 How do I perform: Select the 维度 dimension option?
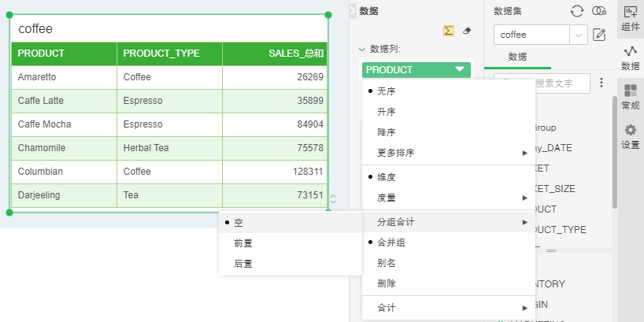point(386,177)
